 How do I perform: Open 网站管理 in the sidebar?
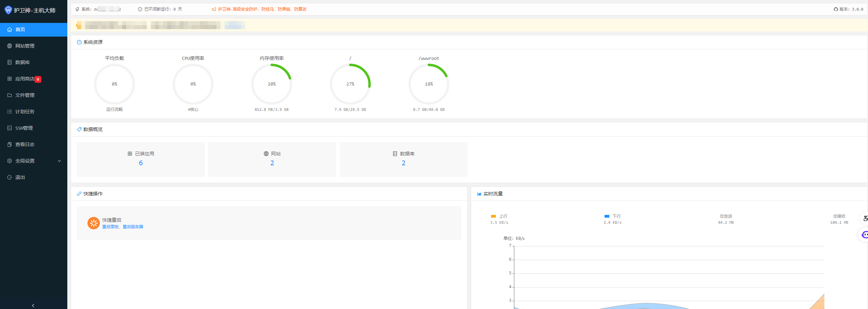coord(33,46)
